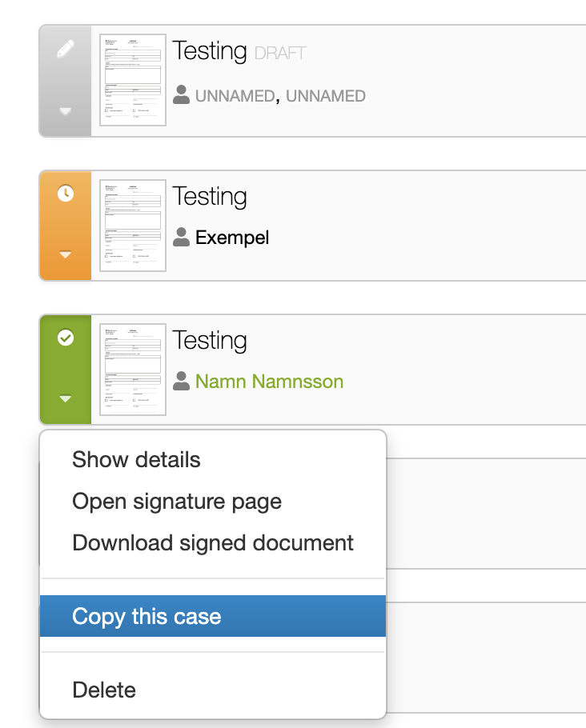Viewport: 586px width, 728px height.
Task: Open document thumbnail of pending Testing case
Action: 133,225
